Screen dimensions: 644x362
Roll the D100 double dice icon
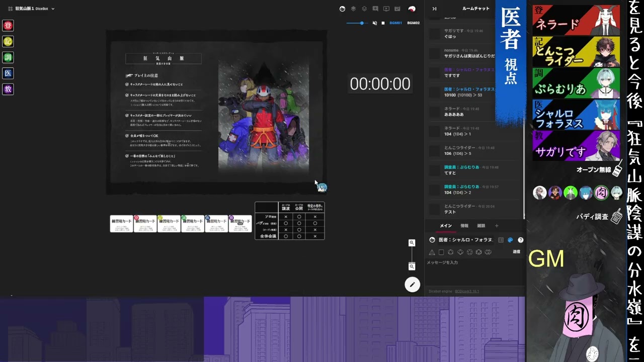point(488,252)
